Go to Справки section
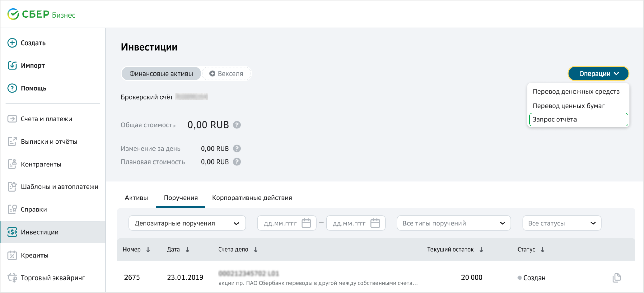This screenshot has width=644, height=293. (x=34, y=209)
